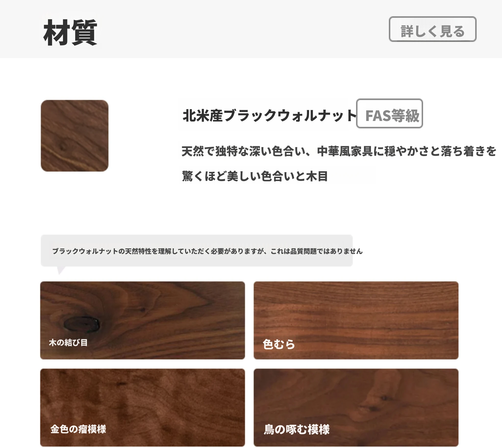Click the 天然で独特な深い色合い description line
The width and height of the screenshot is (502, 448).
pyautogui.click(x=339, y=151)
